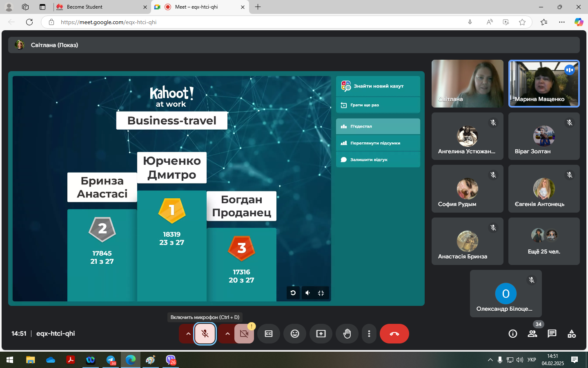Leave the call with the red hang-up button

[x=394, y=334]
